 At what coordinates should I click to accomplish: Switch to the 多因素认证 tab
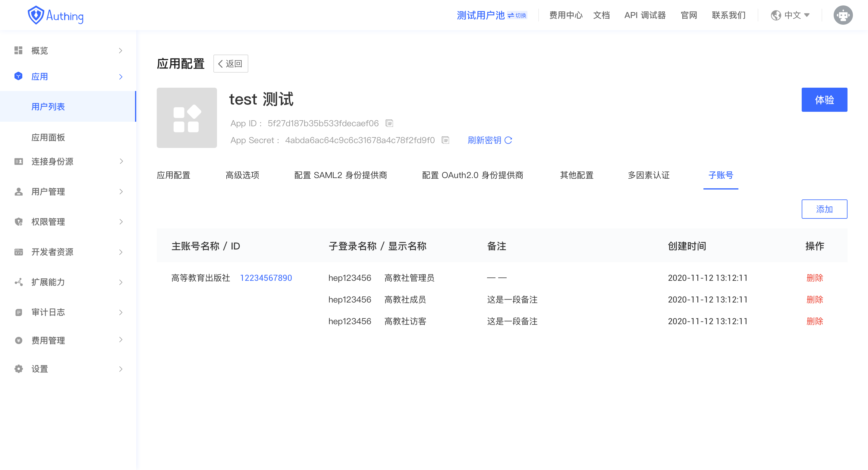[x=649, y=175]
